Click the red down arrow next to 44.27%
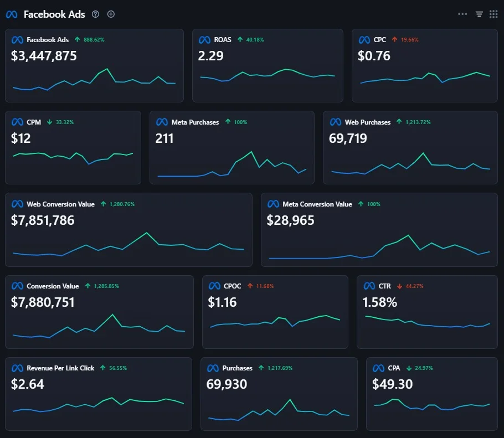The image size is (504, 438). (x=399, y=286)
